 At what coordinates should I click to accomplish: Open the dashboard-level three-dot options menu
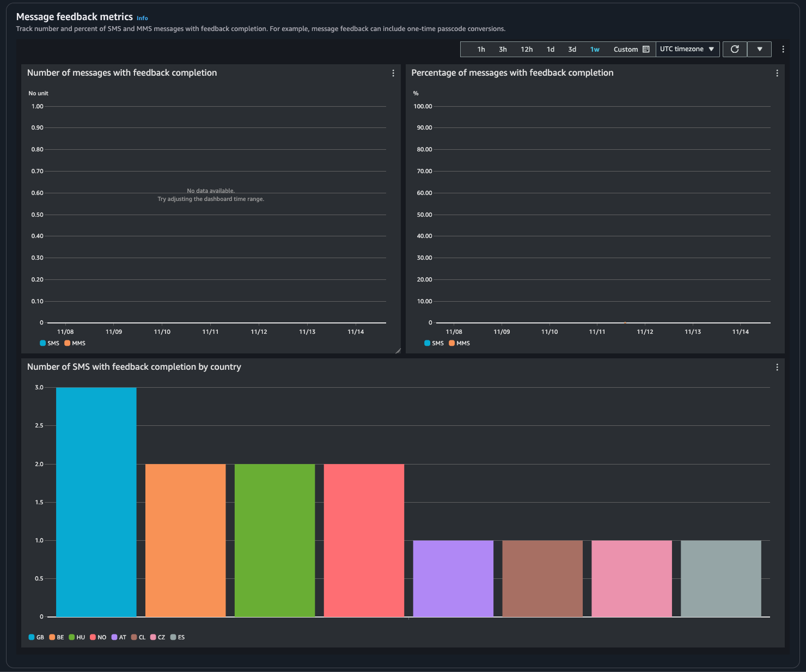783,50
